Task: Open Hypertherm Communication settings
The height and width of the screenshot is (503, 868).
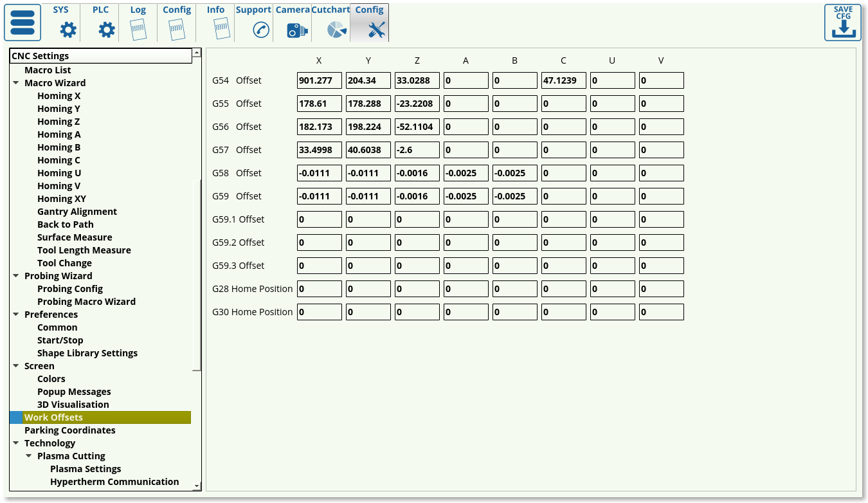Action: [114, 482]
